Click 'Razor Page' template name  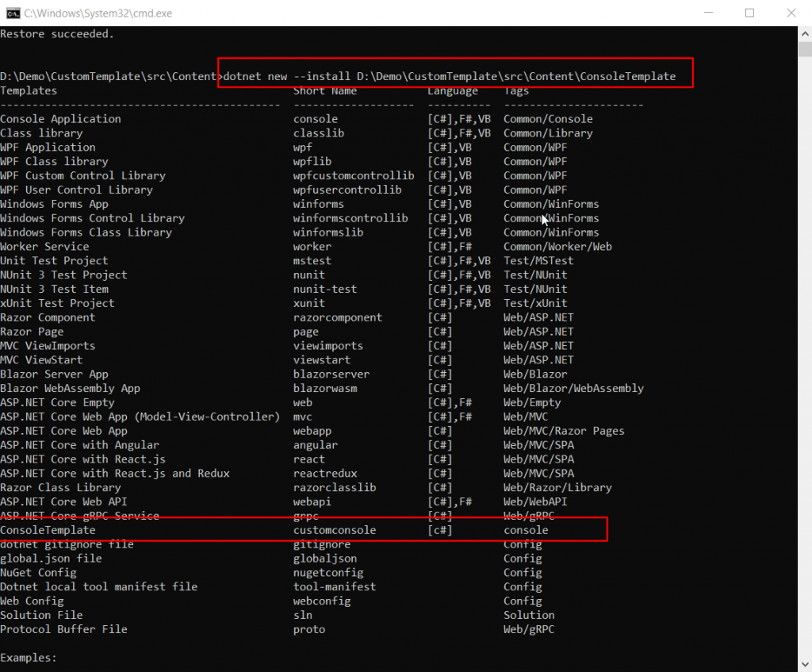[32, 332]
